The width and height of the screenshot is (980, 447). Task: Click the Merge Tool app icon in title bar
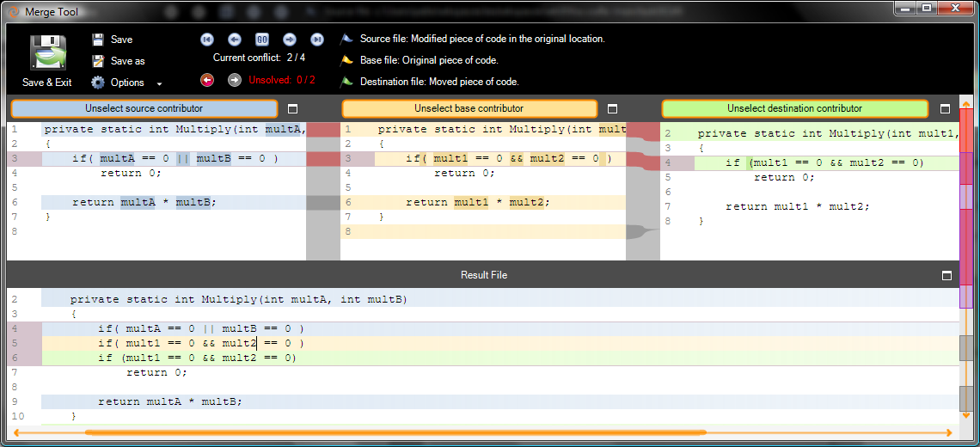click(14, 10)
